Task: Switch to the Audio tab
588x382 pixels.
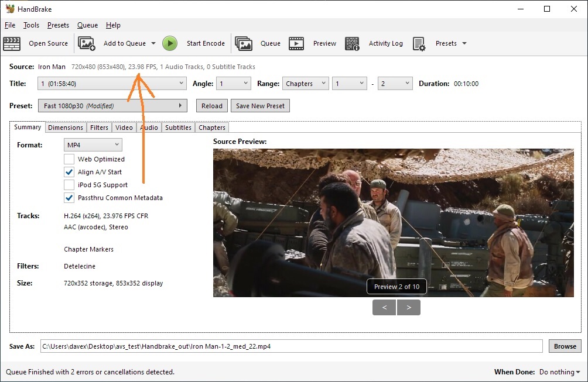Action: [149, 128]
